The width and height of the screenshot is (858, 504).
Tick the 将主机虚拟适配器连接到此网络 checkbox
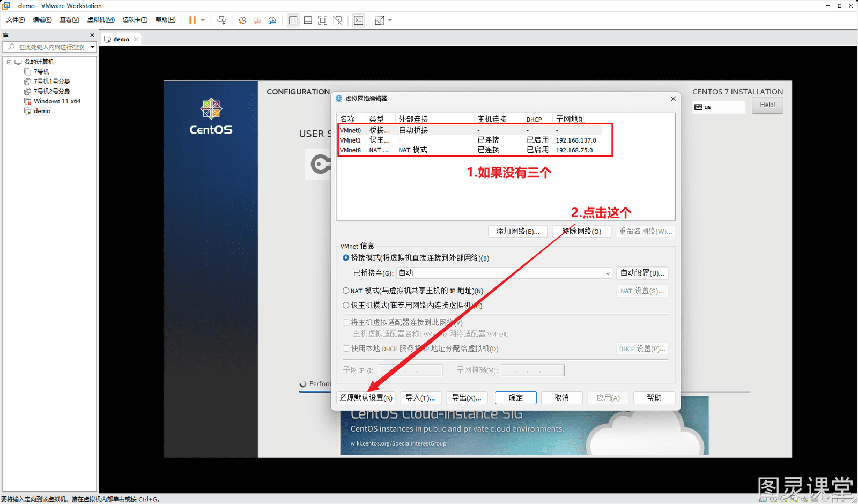tap(346, 323)
